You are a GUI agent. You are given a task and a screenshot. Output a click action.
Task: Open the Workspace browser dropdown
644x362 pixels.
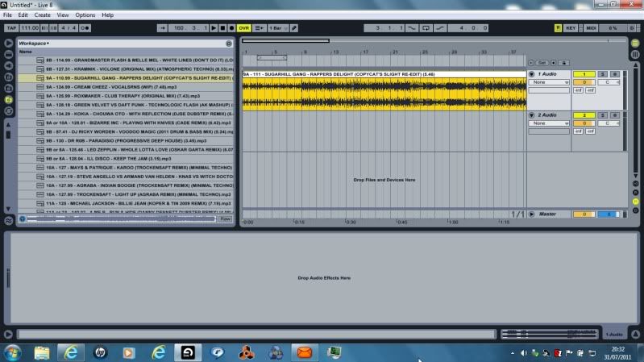34,43
